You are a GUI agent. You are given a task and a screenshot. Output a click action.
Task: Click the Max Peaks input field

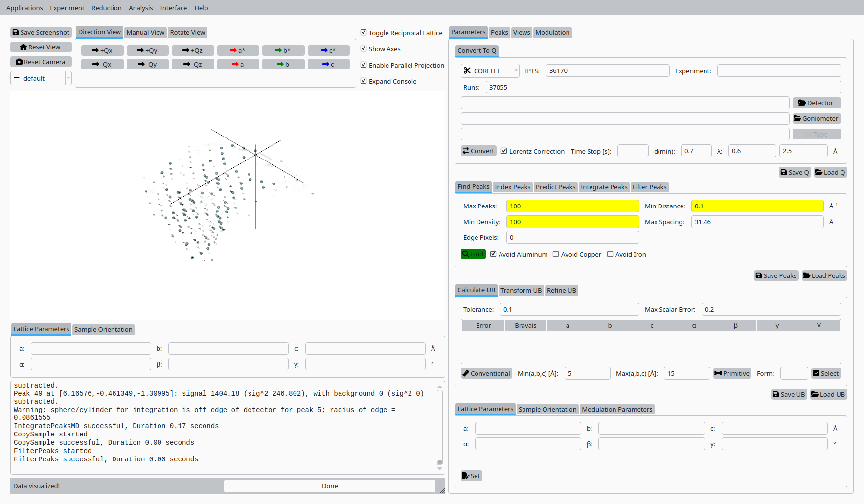[x=572, y=206]
